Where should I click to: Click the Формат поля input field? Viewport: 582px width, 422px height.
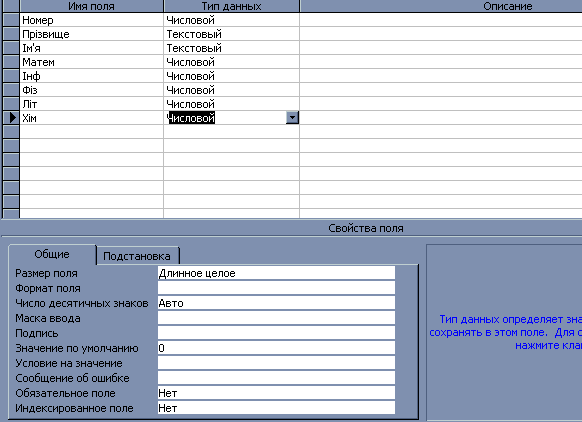tap(276, 288)
